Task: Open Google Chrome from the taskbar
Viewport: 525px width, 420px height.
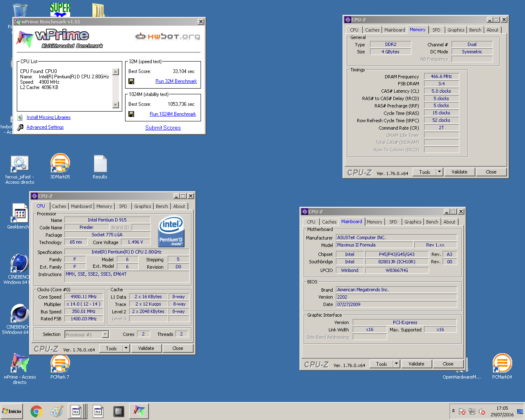Action: click(x=36, y=411)
